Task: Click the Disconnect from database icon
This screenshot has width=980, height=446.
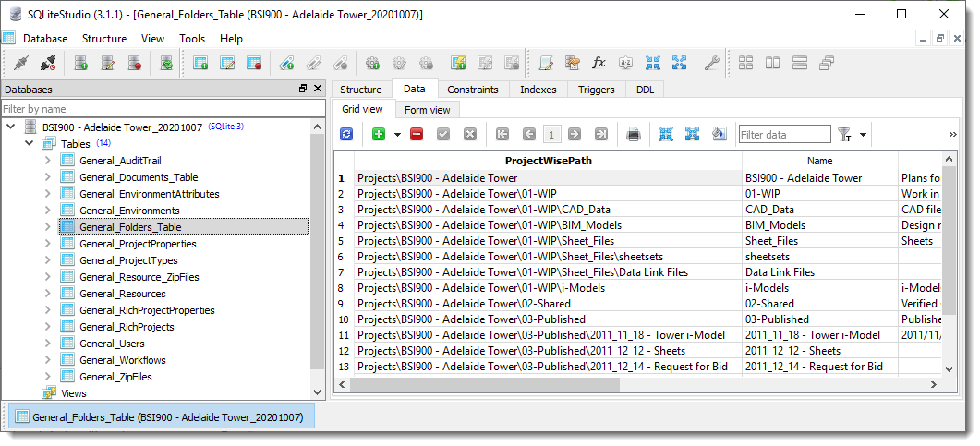Action: tap(47, 63)
